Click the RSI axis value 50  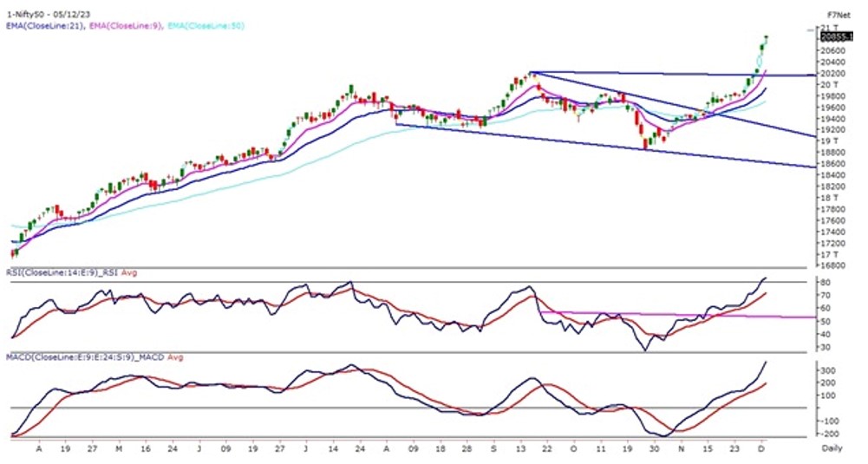tap(825, 321)
